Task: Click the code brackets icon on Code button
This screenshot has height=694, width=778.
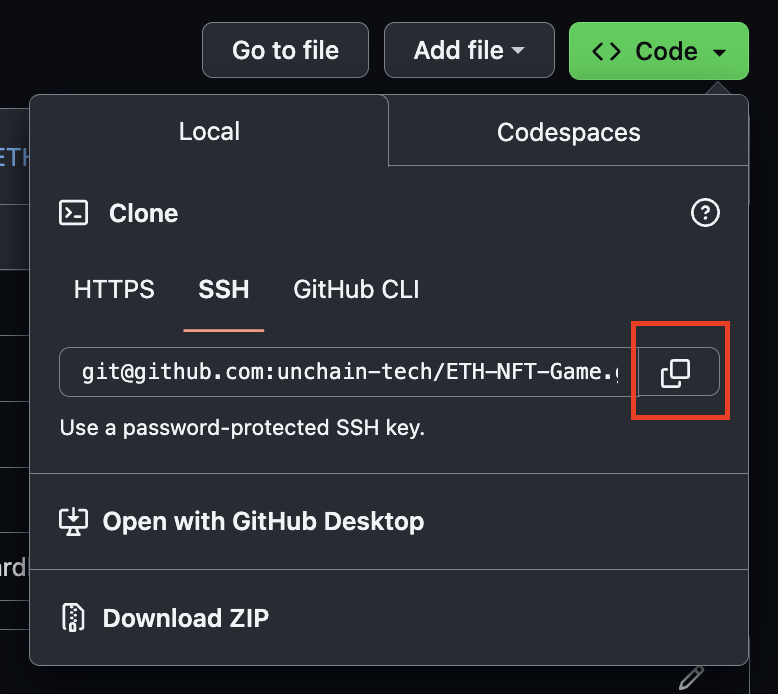Action: 606,51
